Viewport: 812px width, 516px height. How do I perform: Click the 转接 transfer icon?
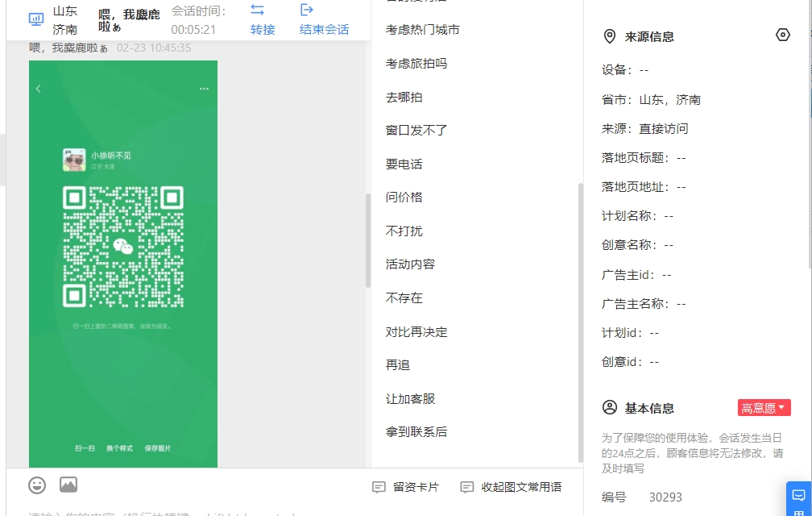(258, 10)
